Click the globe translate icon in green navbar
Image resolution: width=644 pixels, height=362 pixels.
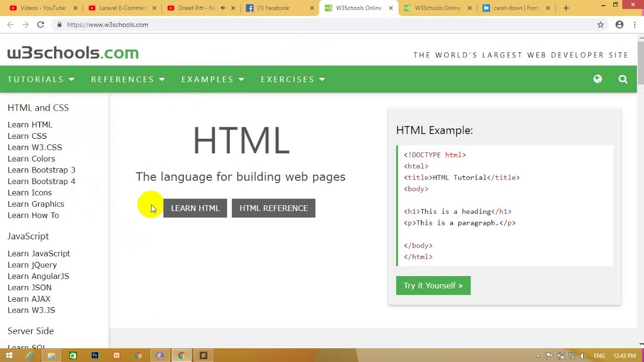pyautogui.click(x=598, y=79)
